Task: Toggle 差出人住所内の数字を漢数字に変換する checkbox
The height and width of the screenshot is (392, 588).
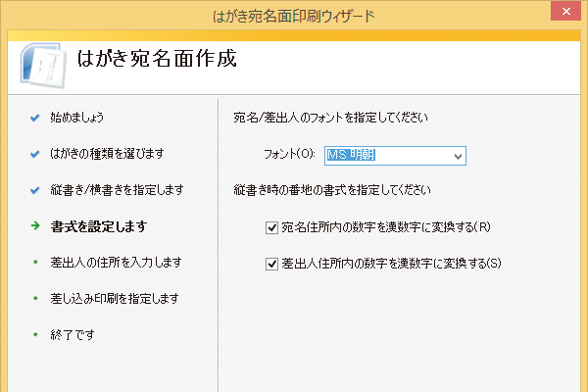Action: pos(271,264)
